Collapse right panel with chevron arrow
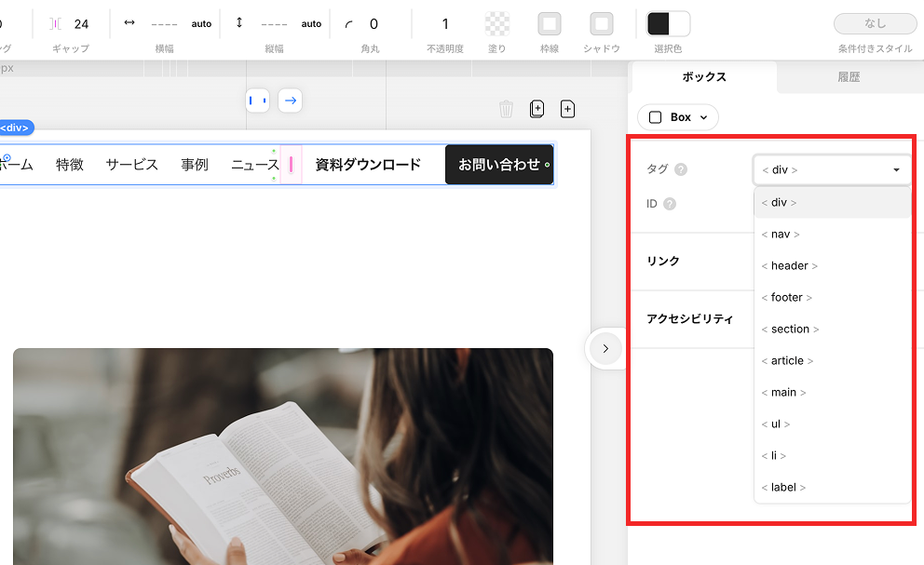 coord(605,349)
